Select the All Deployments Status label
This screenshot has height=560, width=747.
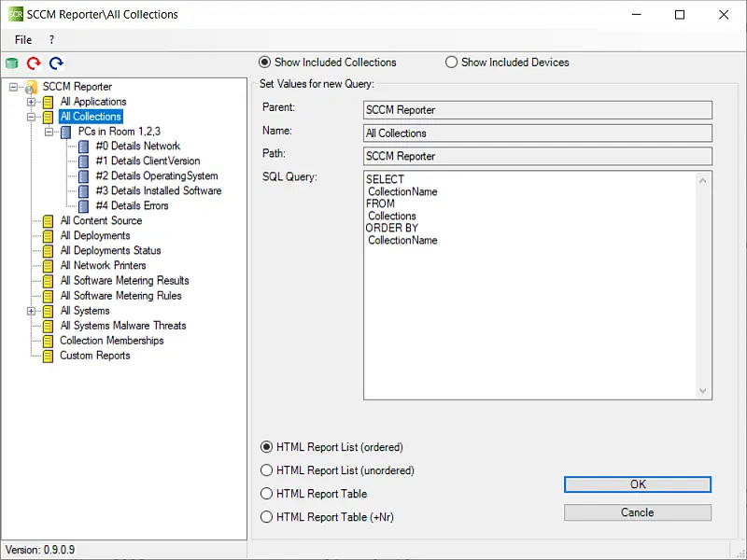pos(110,250)
